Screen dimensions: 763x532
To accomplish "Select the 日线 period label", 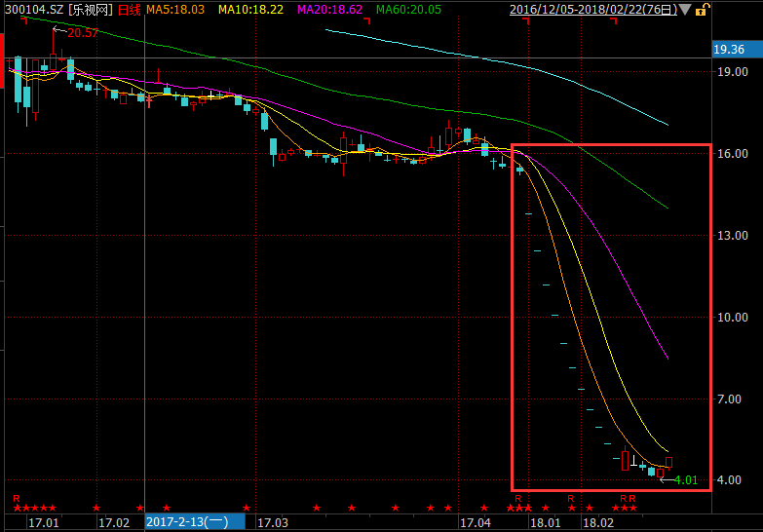I will (130, 9).
